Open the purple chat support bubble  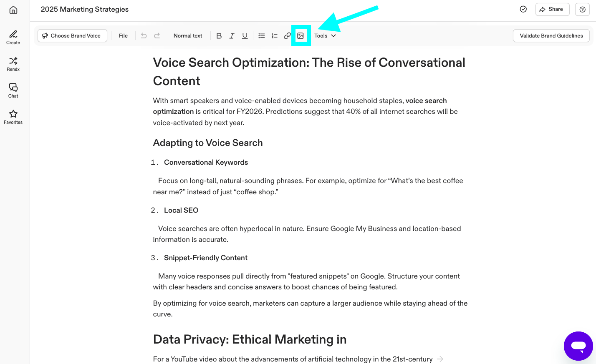click(578, 346)
